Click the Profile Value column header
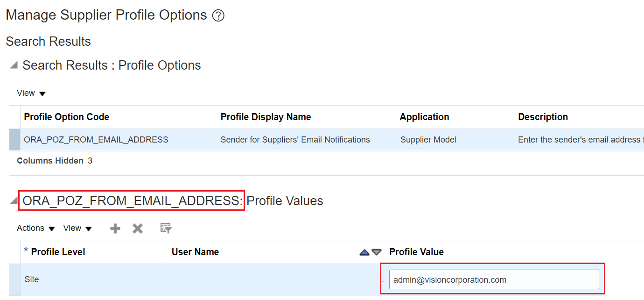This screenshot has height=300, width=644. coord(416,252)
